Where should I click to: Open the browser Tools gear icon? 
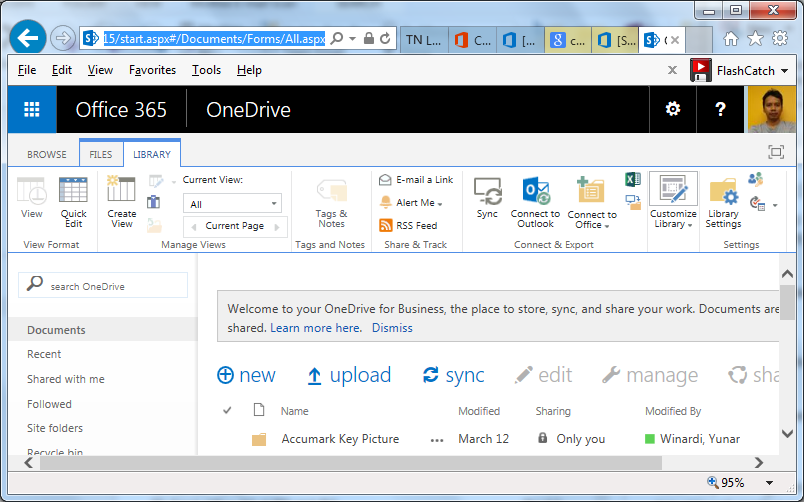coord(780,38)
